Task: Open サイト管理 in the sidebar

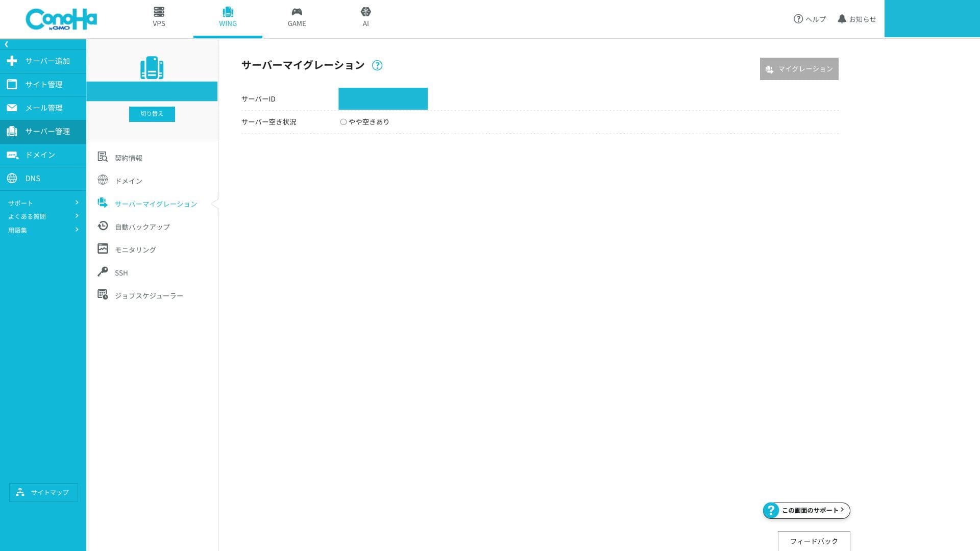Action: click(43, 84)
